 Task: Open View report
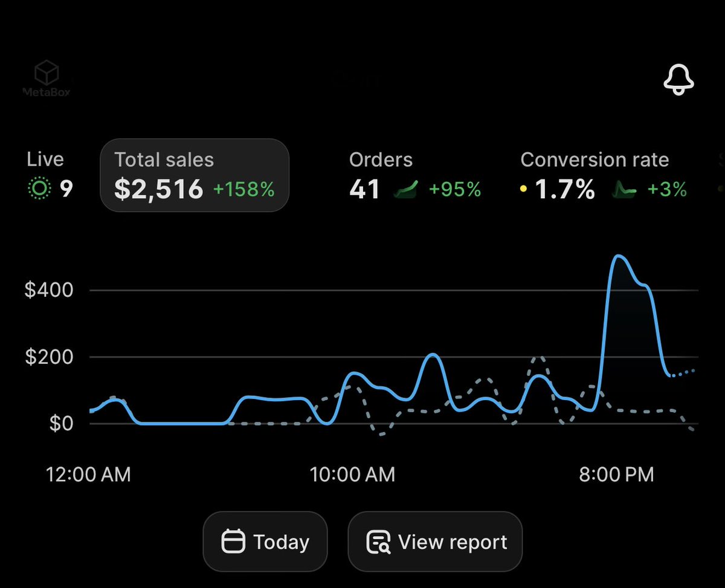click(435, 541)
